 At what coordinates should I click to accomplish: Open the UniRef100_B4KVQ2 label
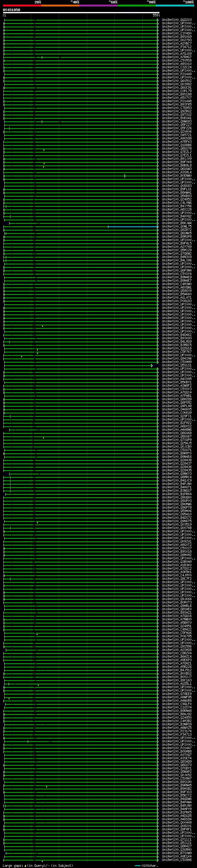(x=177, y=216)
